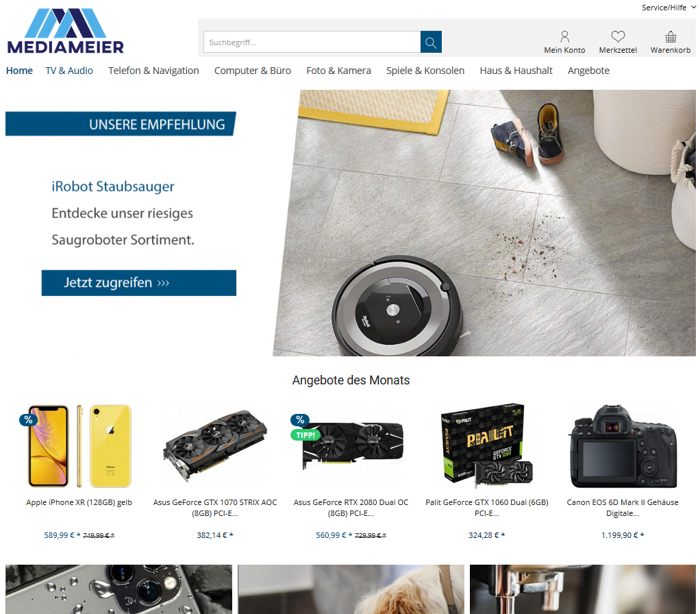Image resolution: width=700 pixels, height=614 pixels.
Task: Open Haus & Haushalt category
Action: pyautogui.click(x=516, y=71)
